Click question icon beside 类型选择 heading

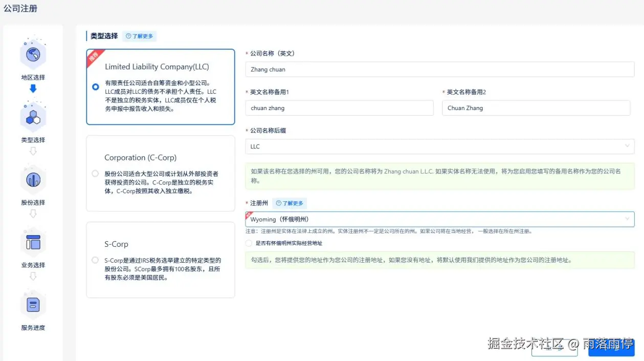pyautogui.click(x=128, y=36)
